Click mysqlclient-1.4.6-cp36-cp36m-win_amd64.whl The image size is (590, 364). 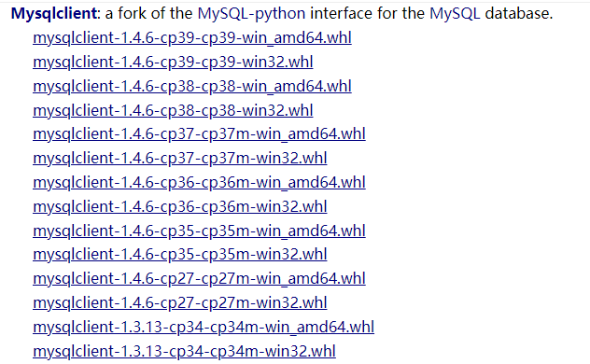199,182
